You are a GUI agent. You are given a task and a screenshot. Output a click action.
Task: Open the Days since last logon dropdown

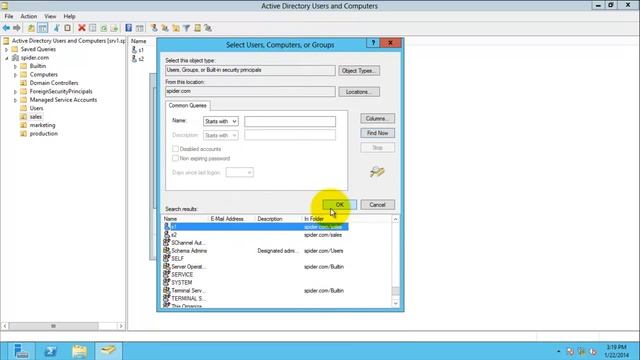(x=240, y=172)
